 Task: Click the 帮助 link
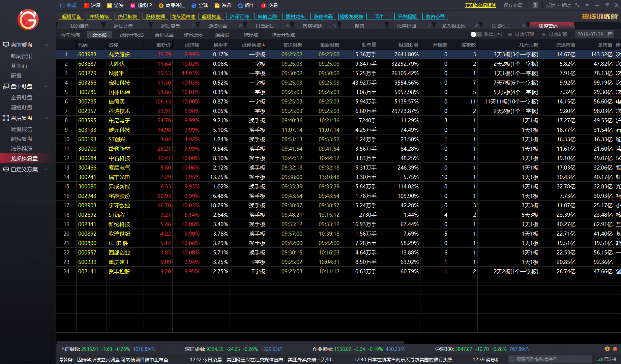coord(566,5)
